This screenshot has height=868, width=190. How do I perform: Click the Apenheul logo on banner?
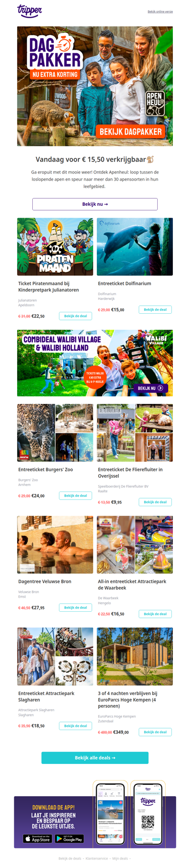155,104
